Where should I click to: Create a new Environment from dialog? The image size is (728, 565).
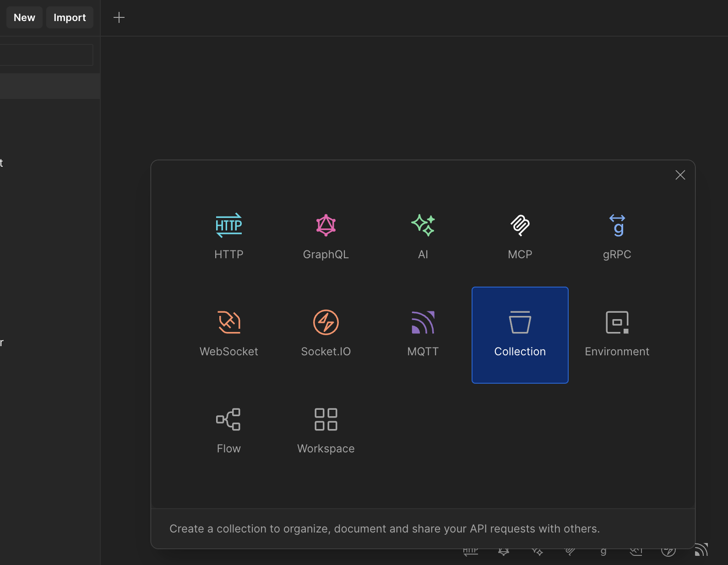pyautogui.click(x=617, y=335)
